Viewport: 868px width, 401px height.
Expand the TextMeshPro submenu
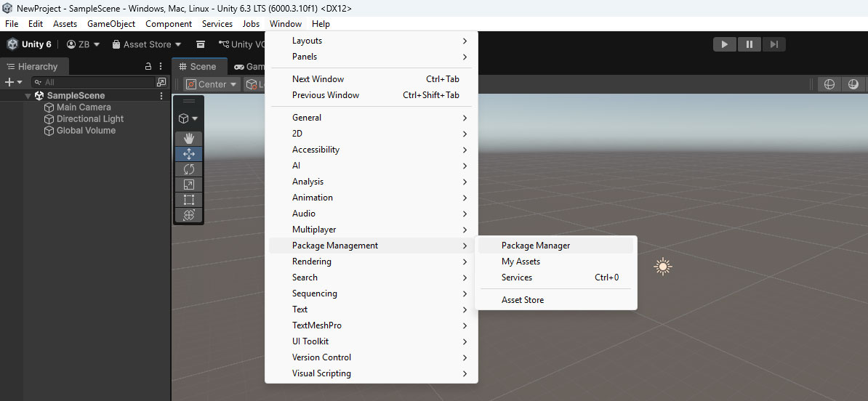pyautogui.click(x=371, y=325)
